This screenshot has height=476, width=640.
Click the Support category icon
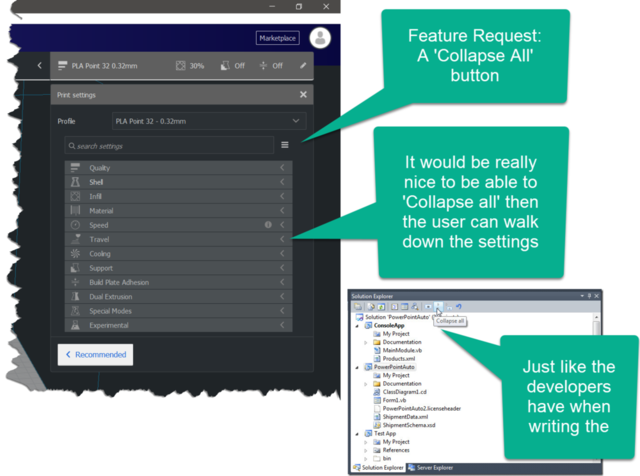tap(75, 268)
